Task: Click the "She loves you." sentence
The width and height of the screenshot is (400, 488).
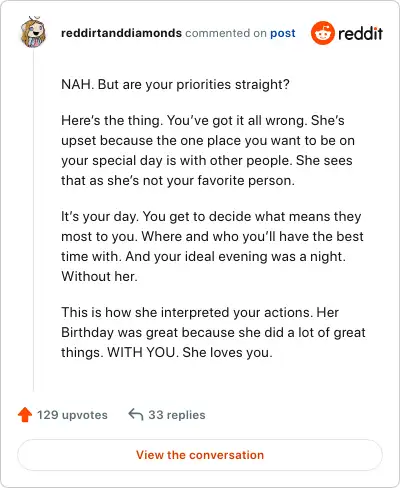Action: point(227,352)
